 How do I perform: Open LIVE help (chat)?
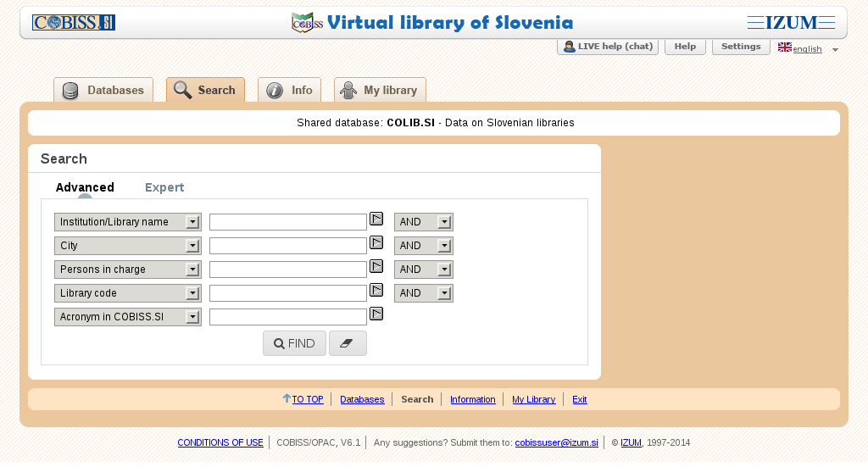608,47
